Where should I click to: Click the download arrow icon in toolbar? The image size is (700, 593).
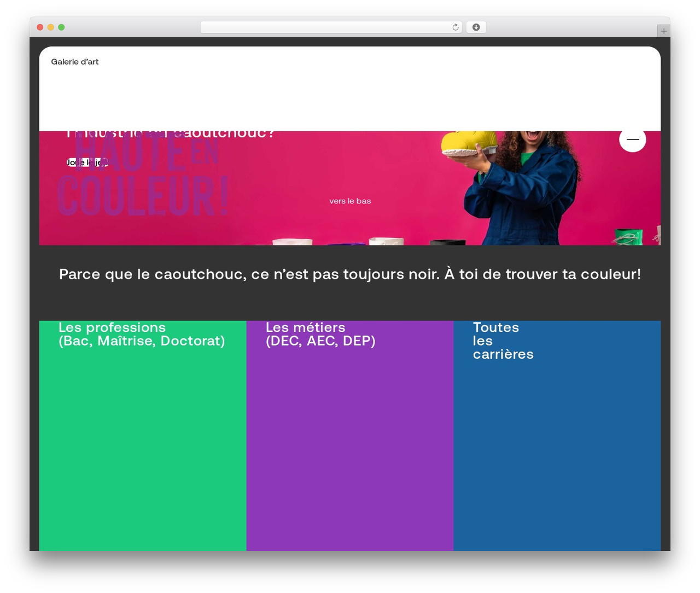click(x=476, y=27)
